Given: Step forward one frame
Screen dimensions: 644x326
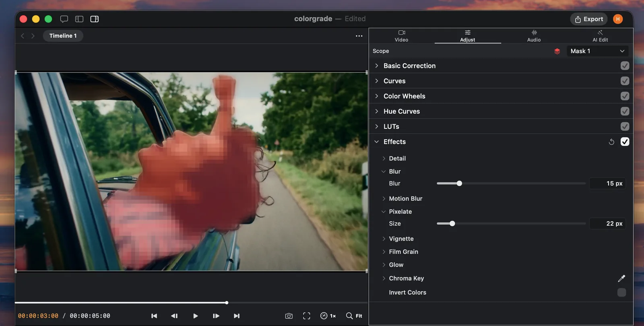Looking at the screenshot, I should point(216,316).
